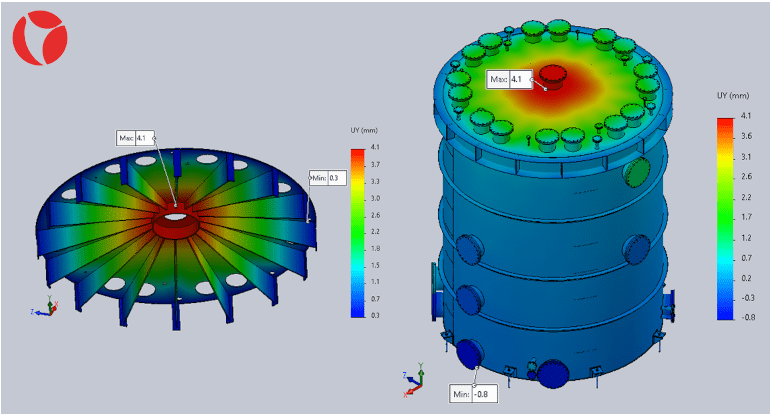
Task: Click the Max 4.1 callout on tank top
Action: coord(506,78)
